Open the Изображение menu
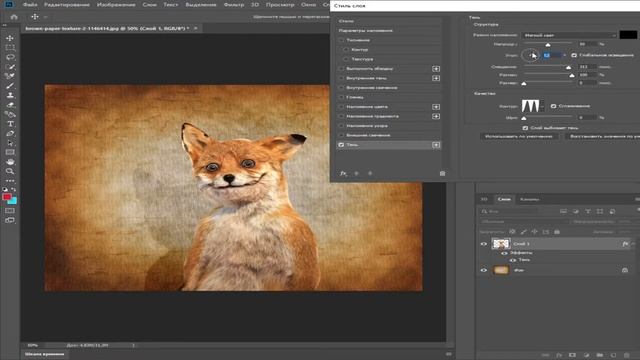 point(116,4)
